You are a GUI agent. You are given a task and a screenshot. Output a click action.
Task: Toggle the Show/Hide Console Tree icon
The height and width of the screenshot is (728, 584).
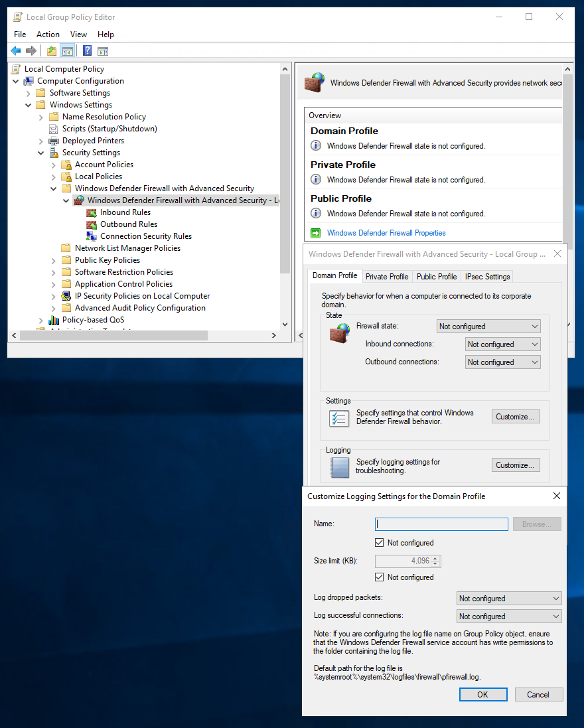point(67,50)
